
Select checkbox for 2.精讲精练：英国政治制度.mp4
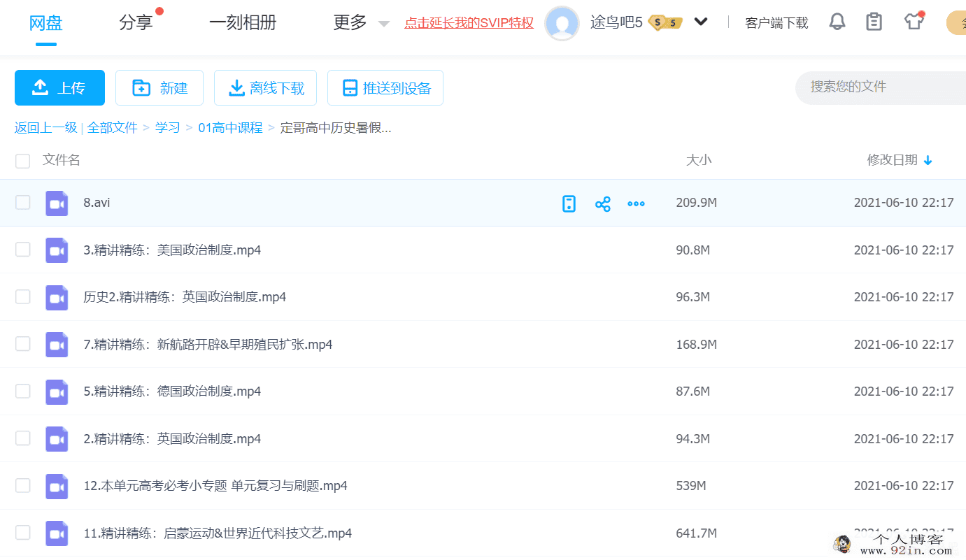tap(23, 438)
